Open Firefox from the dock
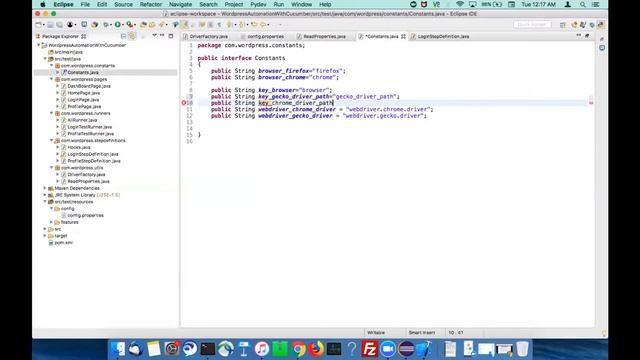 tap(316, 349)
